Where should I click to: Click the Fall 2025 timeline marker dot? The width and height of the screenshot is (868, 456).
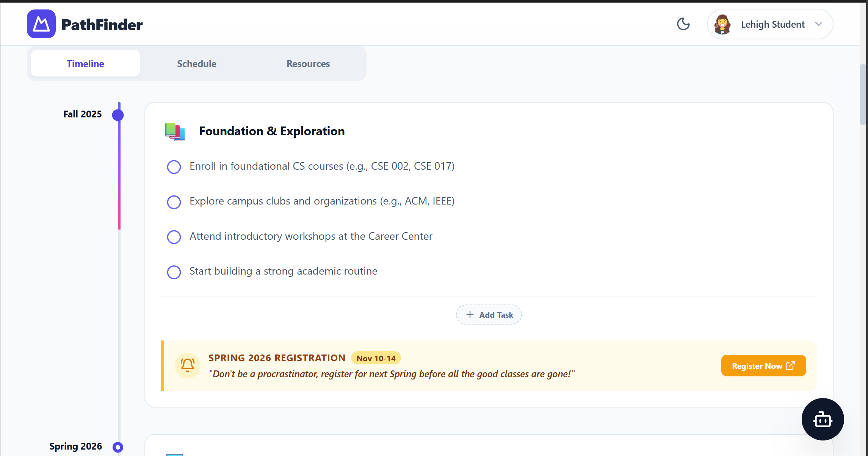(x=118, y=115)
